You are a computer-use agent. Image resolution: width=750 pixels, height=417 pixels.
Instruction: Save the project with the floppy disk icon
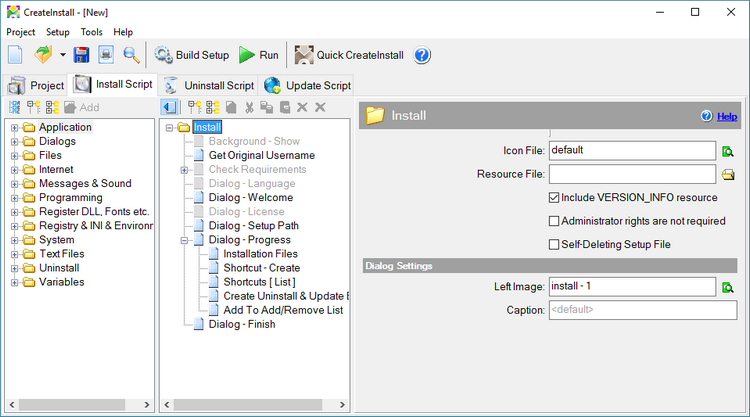coord(81,55)
